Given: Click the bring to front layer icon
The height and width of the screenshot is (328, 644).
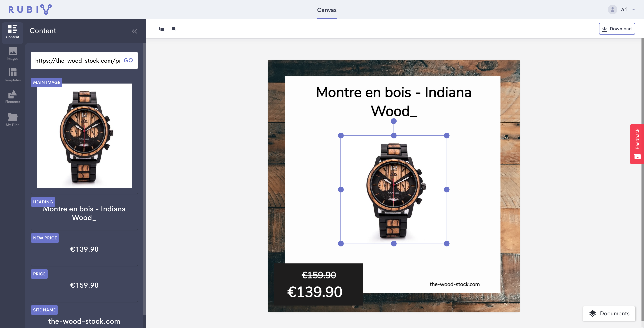Looking at the screenshot, I should point(174,29).
